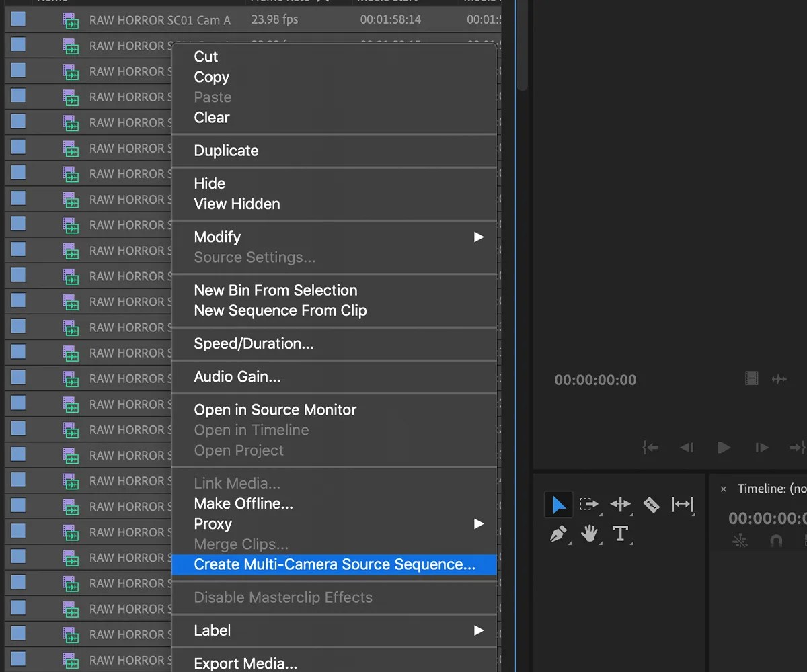Click the blue label swatch of the top clip

tap(17, 20)
